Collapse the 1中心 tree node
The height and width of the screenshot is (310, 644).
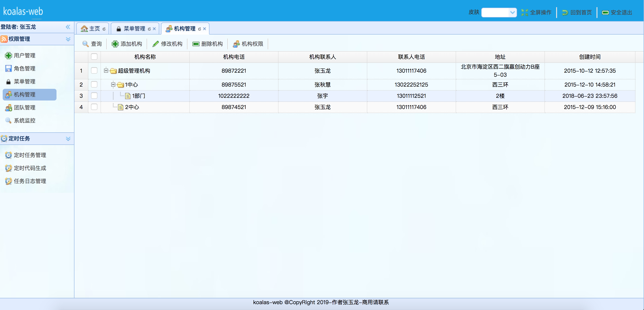coord(113,85)
